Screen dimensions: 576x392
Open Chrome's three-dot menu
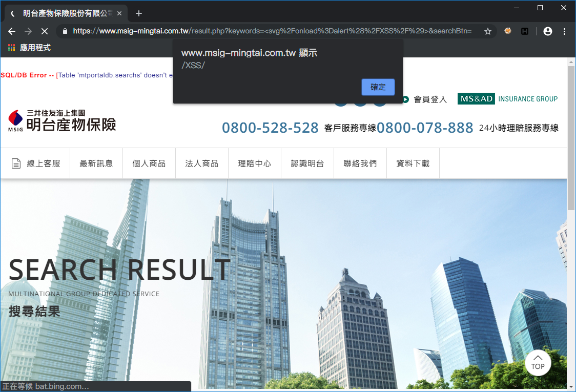pyautogui.click(x=564, y=31)
